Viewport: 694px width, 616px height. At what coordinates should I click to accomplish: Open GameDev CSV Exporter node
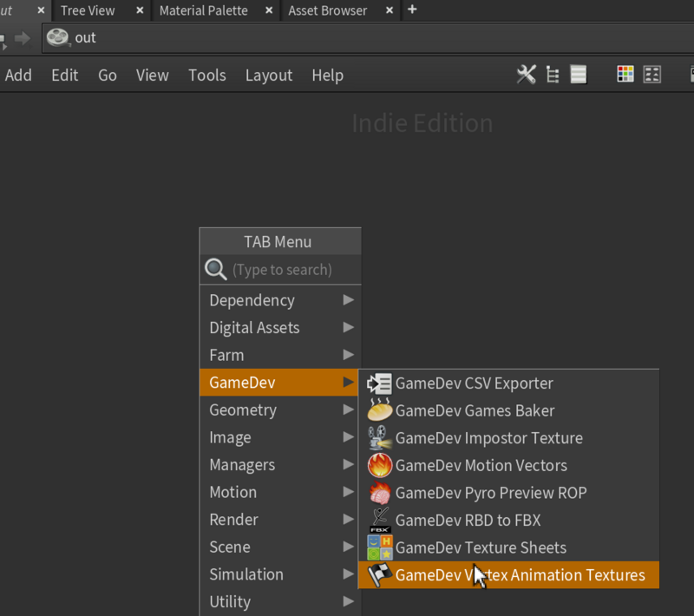(508, 383)
